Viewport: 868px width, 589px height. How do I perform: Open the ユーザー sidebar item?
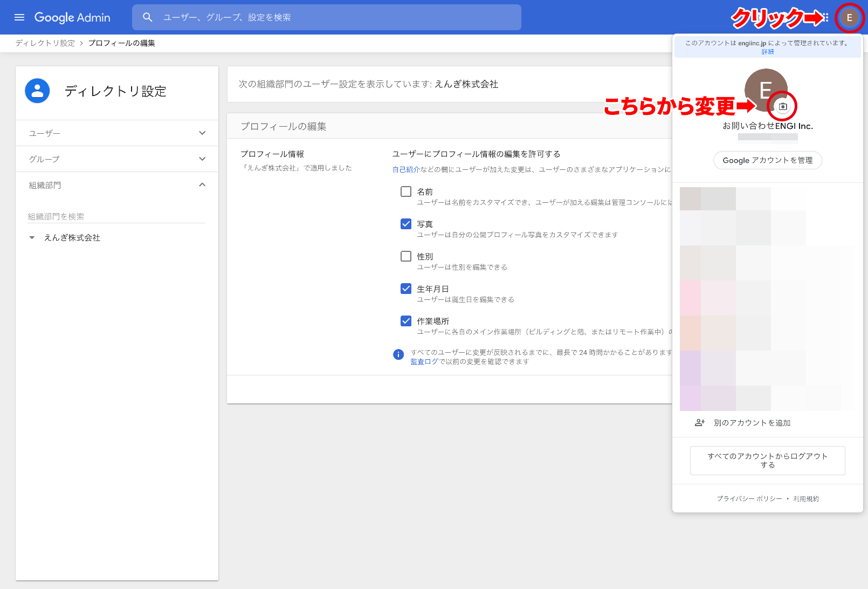117,133
